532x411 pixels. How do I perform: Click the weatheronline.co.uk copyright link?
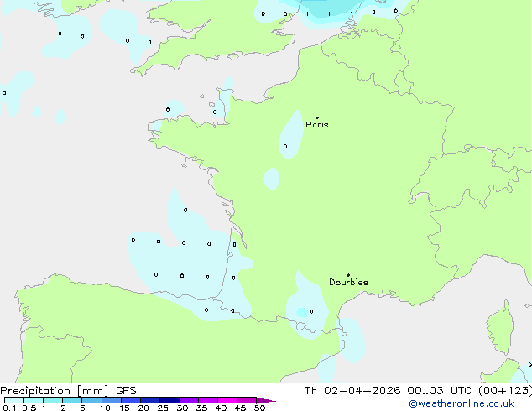(x=462, y=403)
